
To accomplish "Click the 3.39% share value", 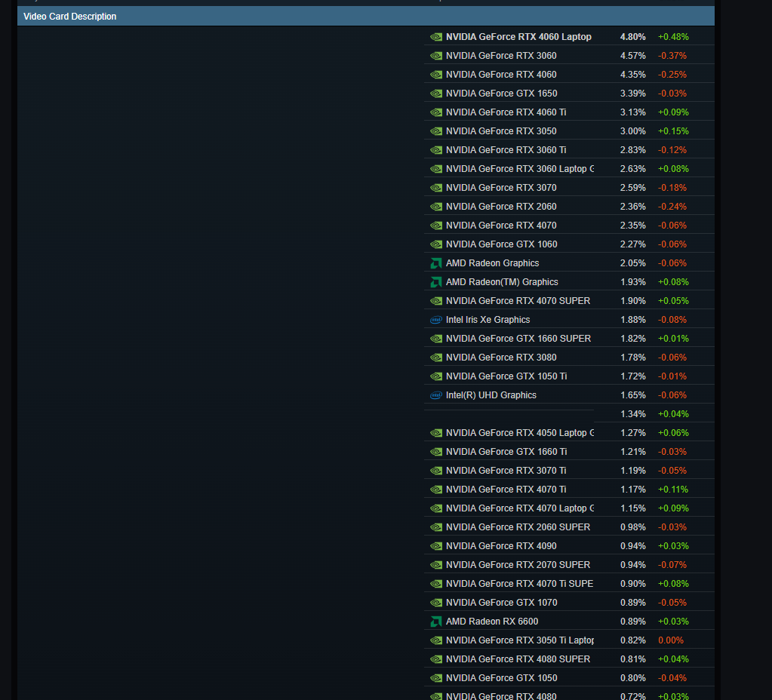I will tap(632, 94).
